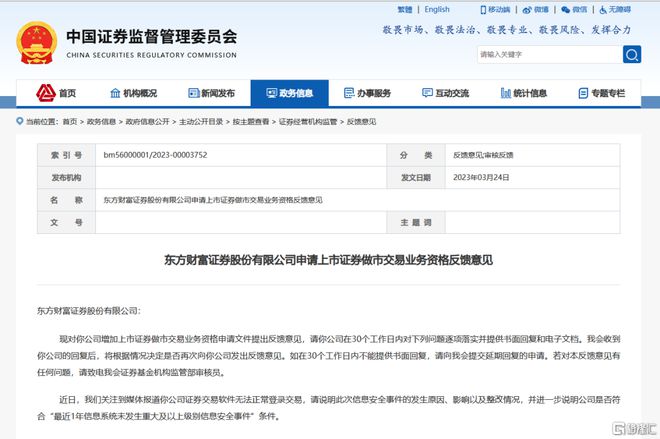Click the 移动端 text link
The height and width of the screenshot is (439, 660).
[499, 10]
